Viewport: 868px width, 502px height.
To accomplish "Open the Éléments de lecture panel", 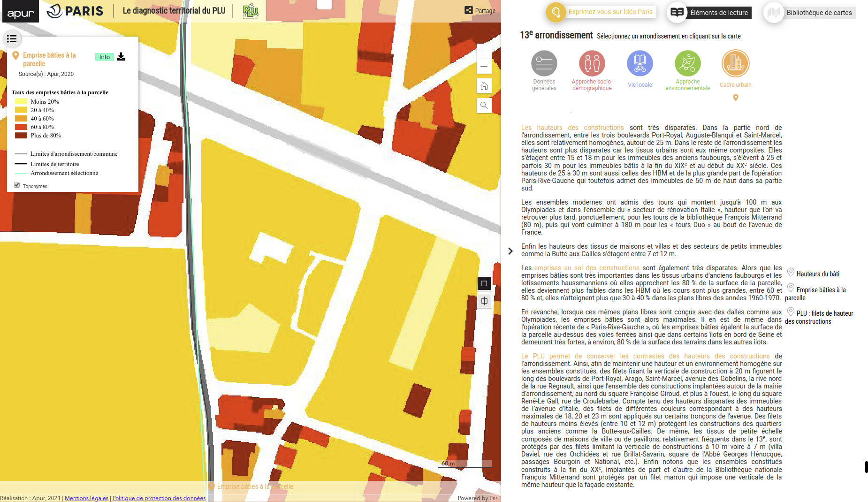I will click(709, 13).
